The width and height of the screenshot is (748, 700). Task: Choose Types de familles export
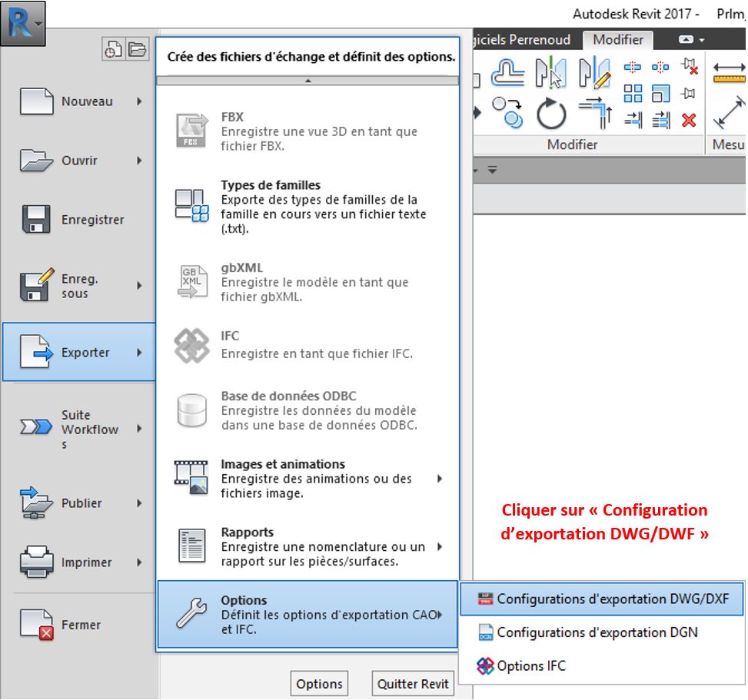308,207
